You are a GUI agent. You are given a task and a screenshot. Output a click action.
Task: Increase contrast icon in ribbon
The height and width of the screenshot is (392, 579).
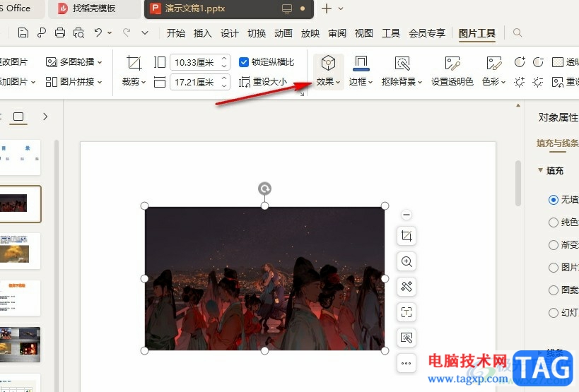520,62
